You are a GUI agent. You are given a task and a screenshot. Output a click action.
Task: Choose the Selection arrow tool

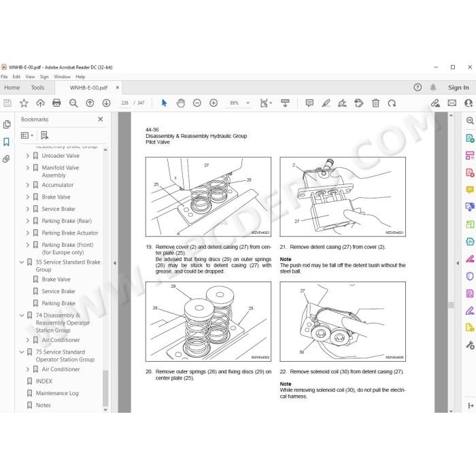(165, 103)
